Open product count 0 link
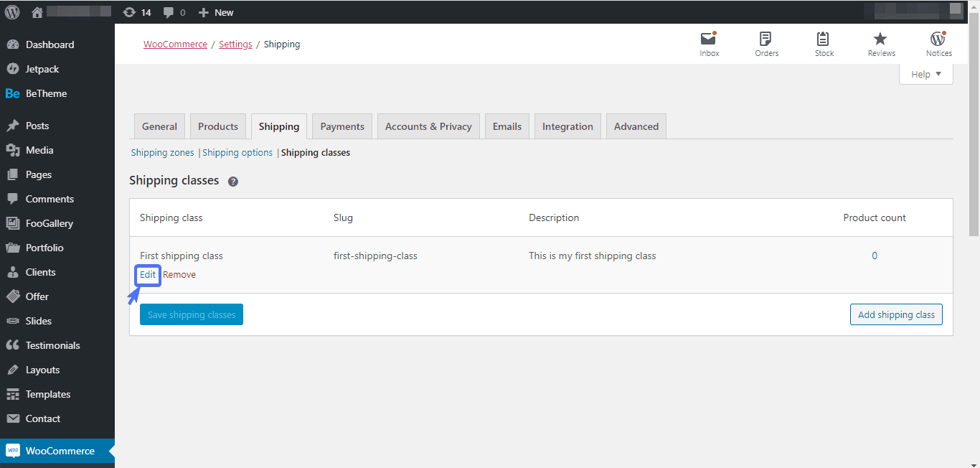Image resolution: width=980 pixels, height=468 pixels. pyautogui.click(x=875, y=256)
